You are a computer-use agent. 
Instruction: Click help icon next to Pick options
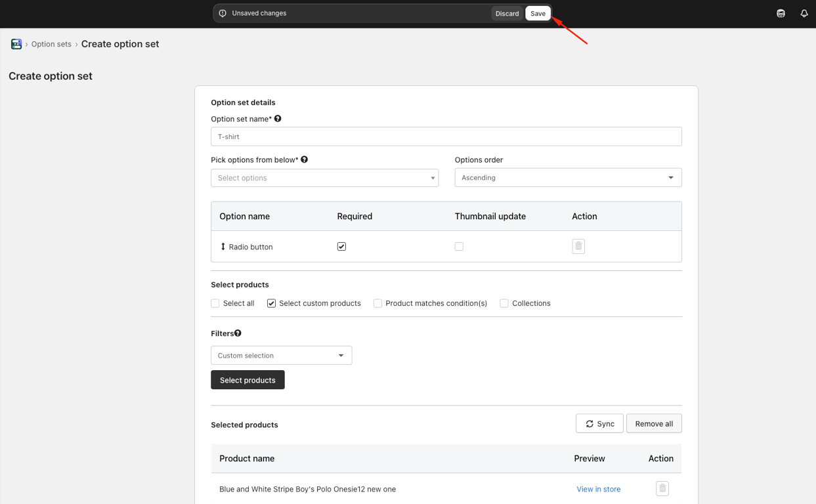(x=304, y=159)
